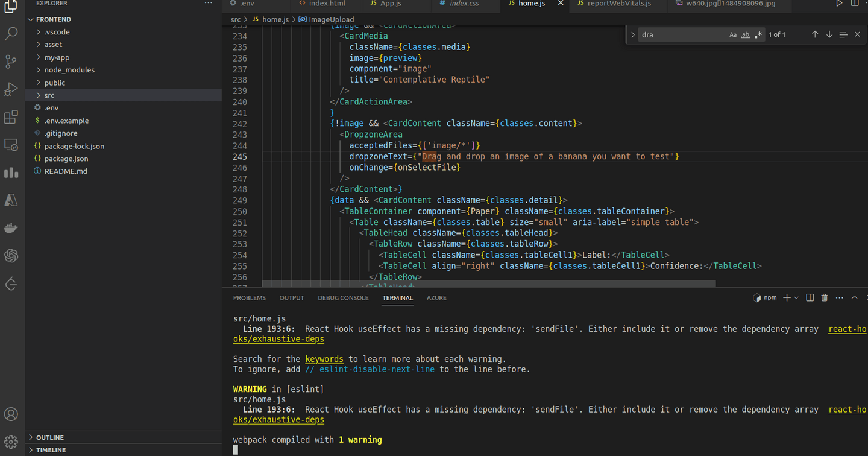Open the .env file in explorer
The height and width of the screenshot is (456, 868).
(x=124, y=108)
